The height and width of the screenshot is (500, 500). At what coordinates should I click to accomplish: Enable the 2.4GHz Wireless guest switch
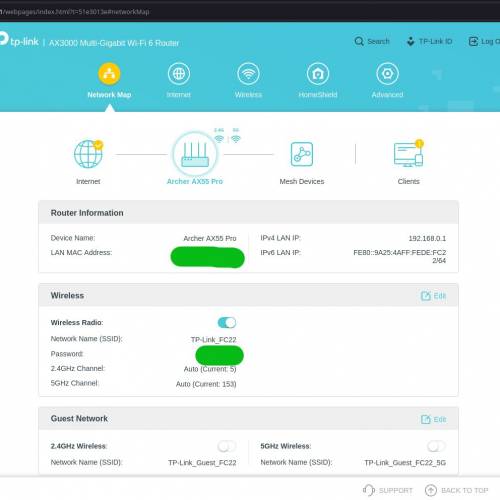pos(227,446)
